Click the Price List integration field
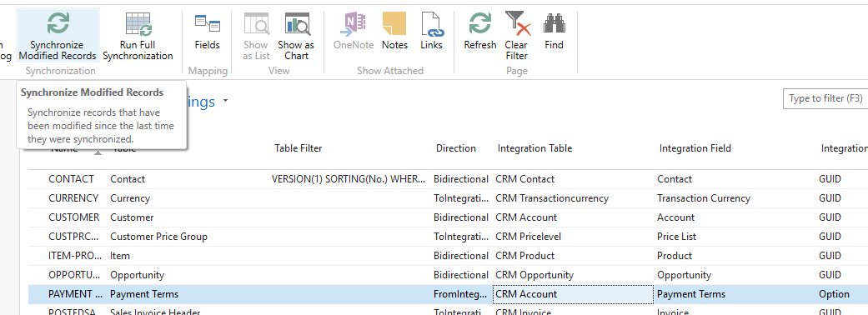 (x=676, y=237)
